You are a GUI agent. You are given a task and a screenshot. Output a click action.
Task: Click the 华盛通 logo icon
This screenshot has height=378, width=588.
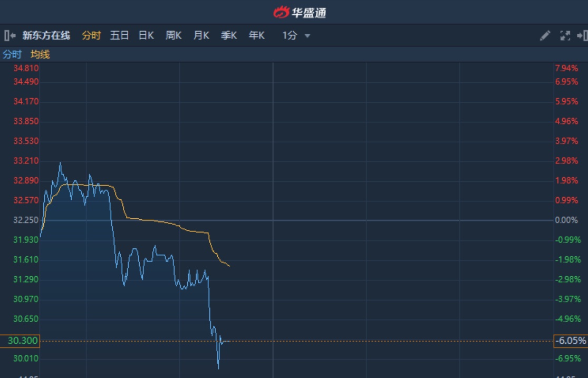point(282,12)
